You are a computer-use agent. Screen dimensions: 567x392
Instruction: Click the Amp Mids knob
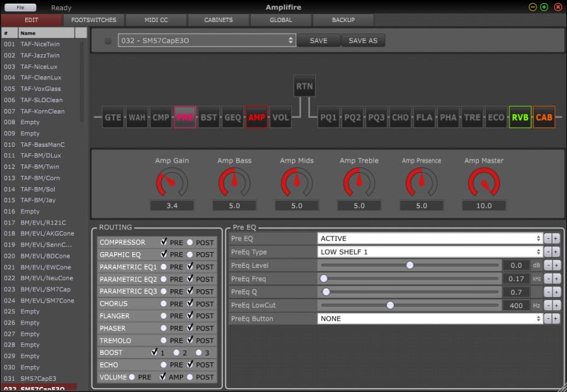coord(297,183)
